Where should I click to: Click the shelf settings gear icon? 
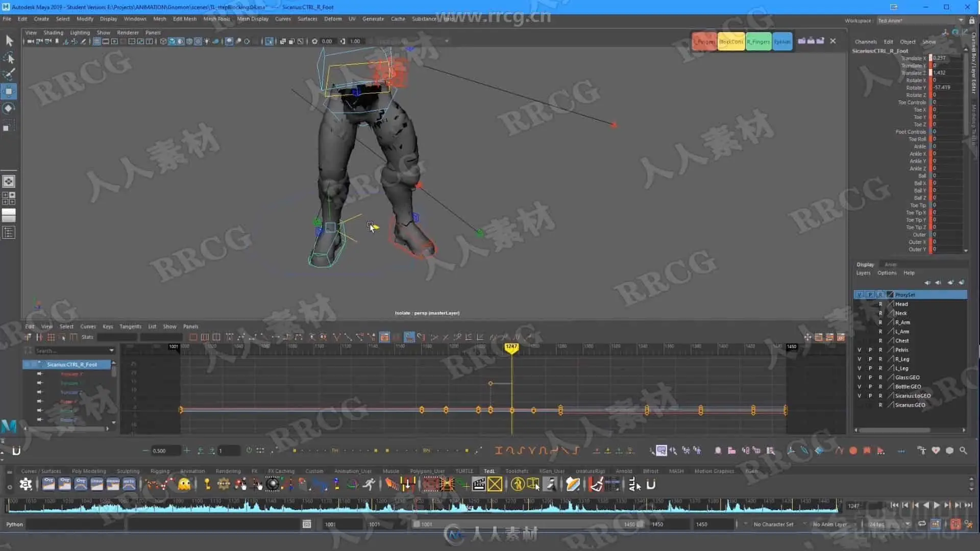(26, 484)
